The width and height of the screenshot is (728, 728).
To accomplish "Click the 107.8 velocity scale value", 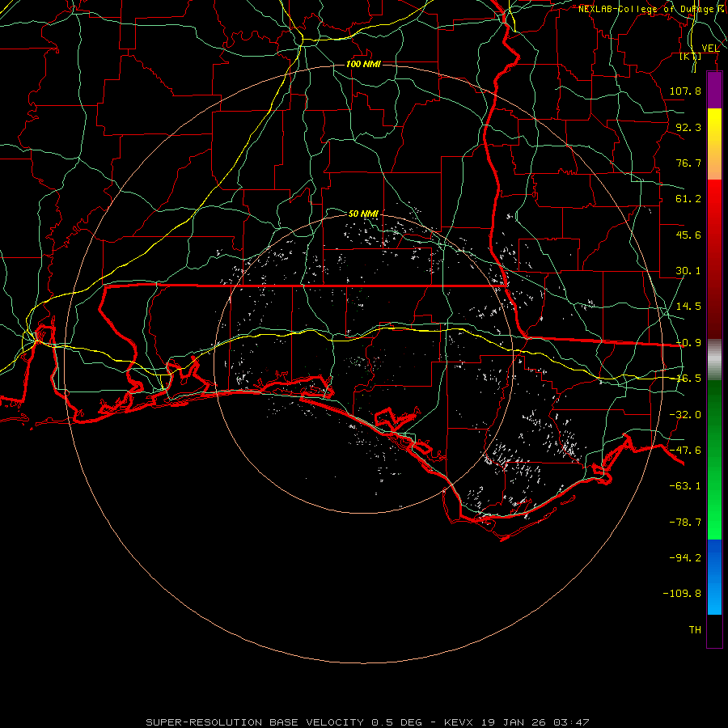I will (x=685, y=91).
